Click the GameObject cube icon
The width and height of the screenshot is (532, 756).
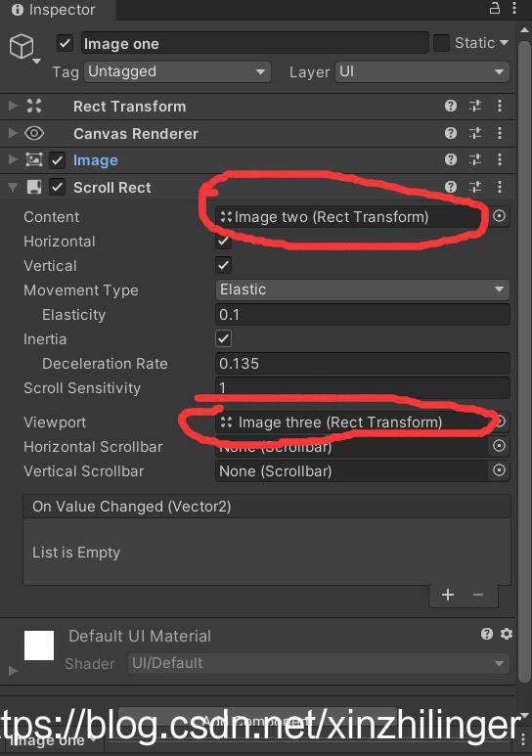(22, 46)
